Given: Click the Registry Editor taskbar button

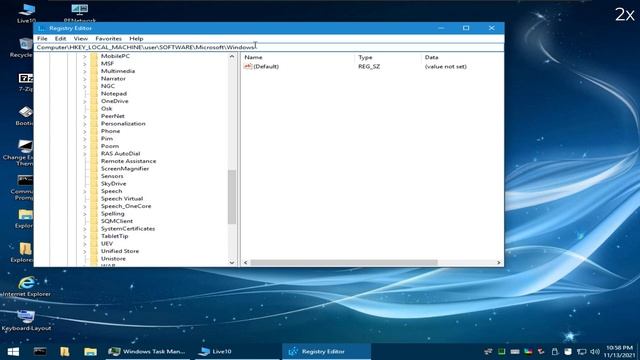Looking at the screenshot, I should pos(326,351).
